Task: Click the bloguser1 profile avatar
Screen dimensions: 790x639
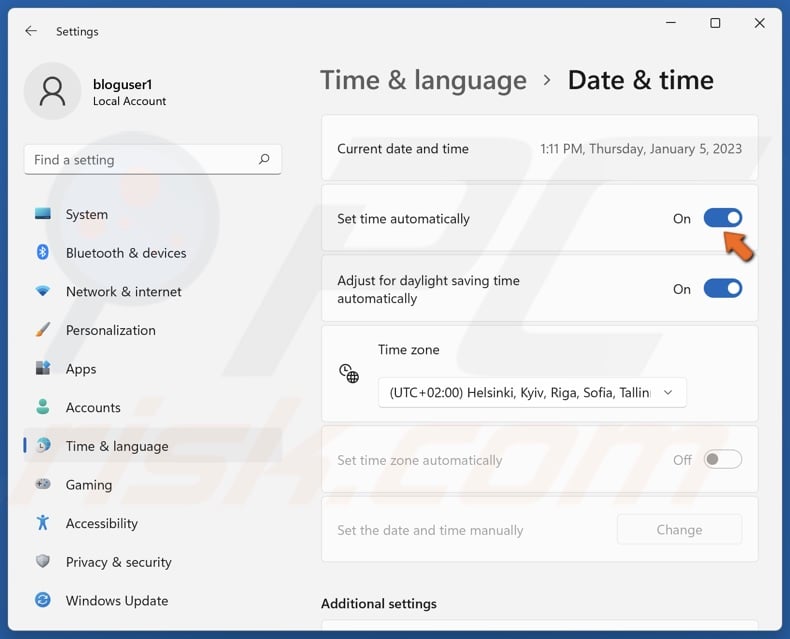Action: 52,91
